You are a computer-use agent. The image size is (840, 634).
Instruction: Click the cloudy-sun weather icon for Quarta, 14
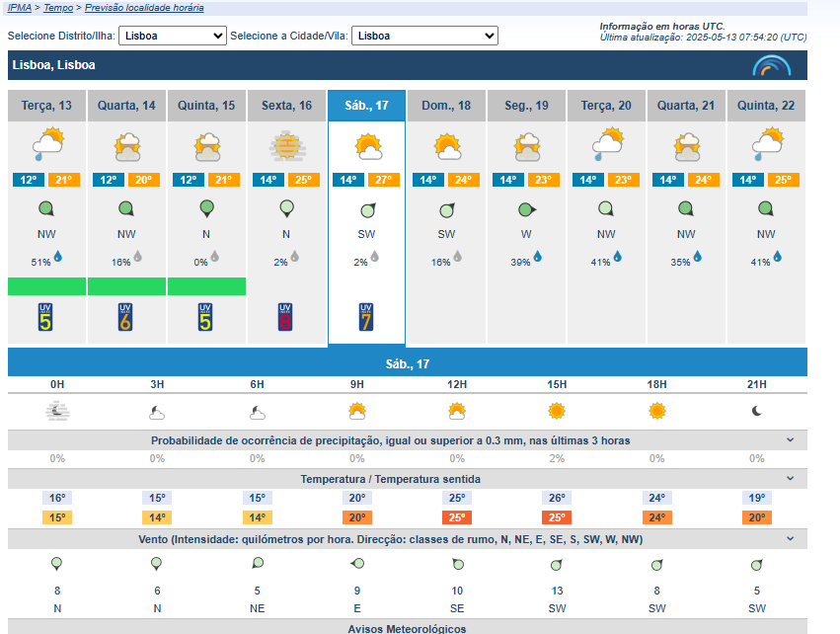tap(127, 147)
